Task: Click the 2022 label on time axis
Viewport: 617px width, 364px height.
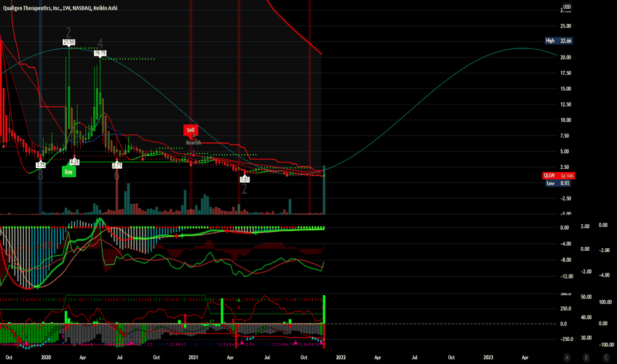Action: tap(341, 357)
